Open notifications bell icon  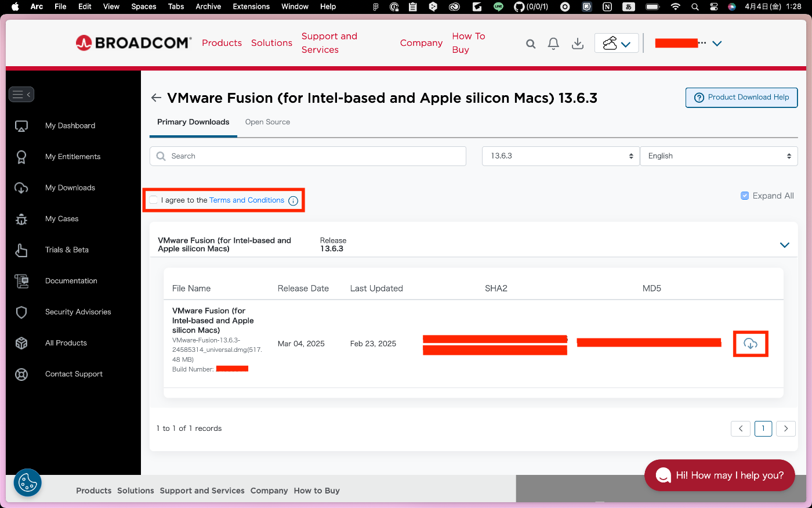point(553,44)
